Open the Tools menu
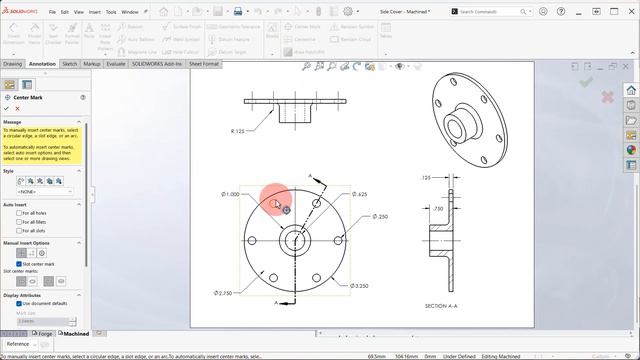 tap(111, 12)
